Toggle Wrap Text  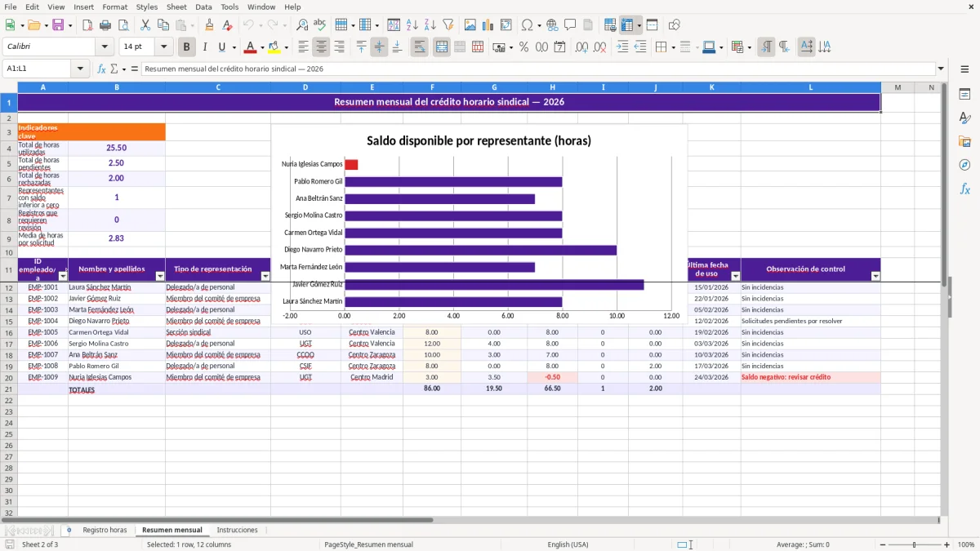click(420, 47)
